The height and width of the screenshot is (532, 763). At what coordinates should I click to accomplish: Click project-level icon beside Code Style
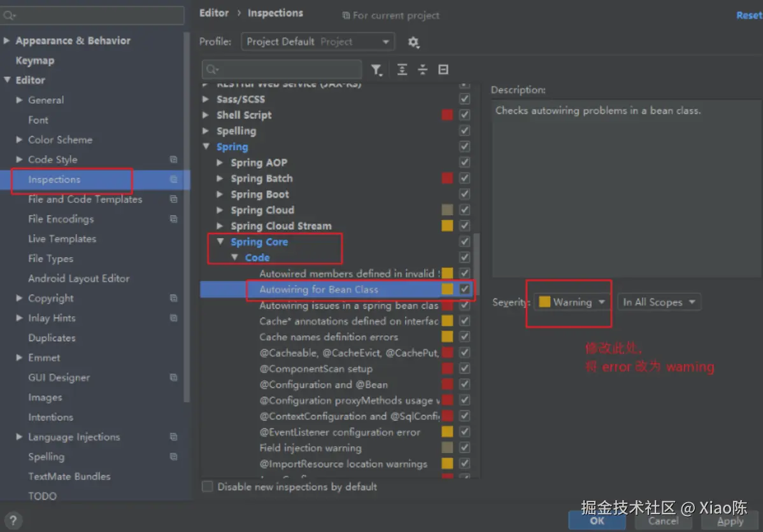coord(173,160)
